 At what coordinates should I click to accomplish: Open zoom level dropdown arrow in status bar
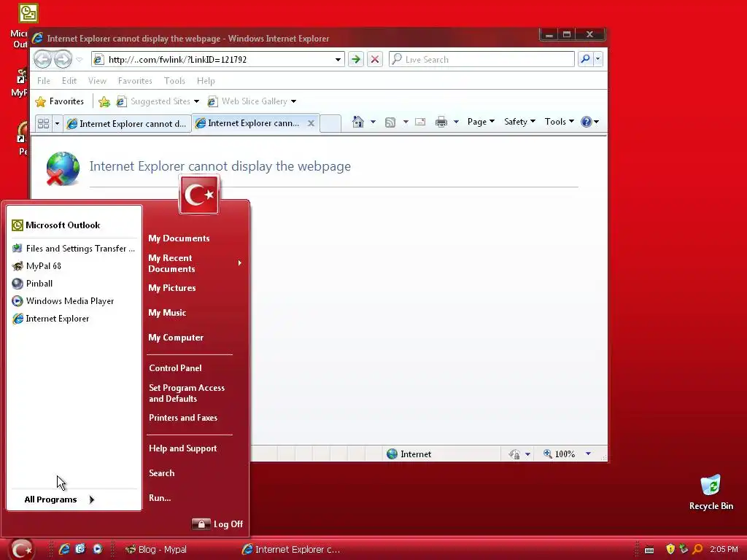tap(589, 454)
